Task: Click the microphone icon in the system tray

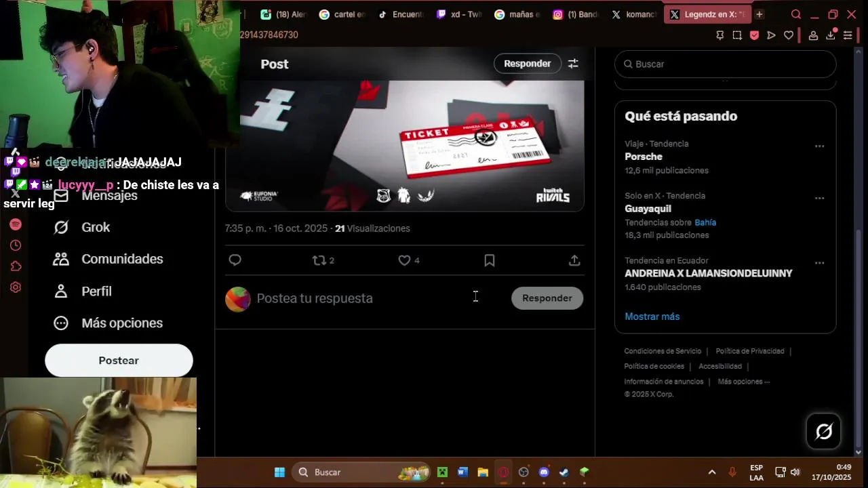Action: click(732, 472)
